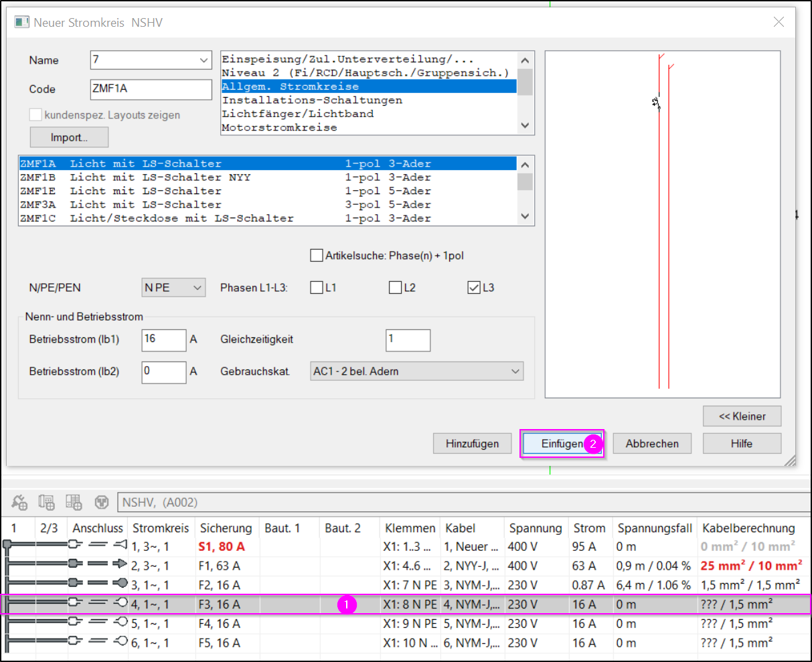Click the up arrow of category list scrollbar

(x=525, y=60)
